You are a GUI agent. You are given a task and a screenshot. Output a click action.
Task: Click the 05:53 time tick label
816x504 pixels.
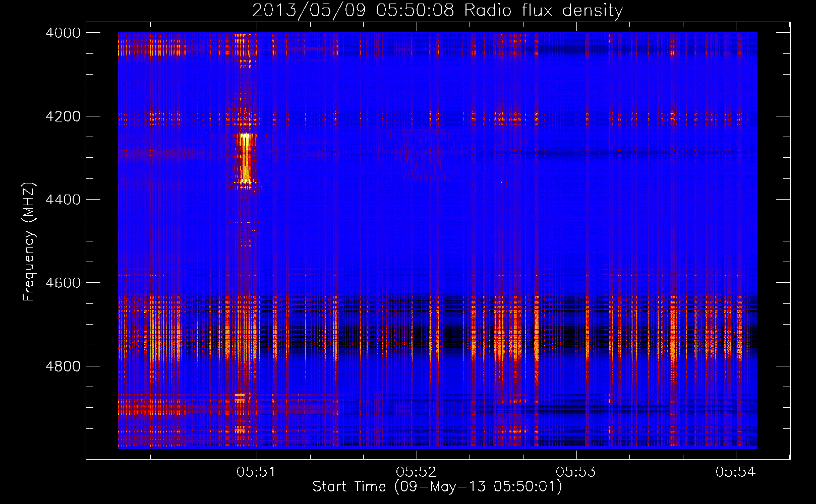576,472
